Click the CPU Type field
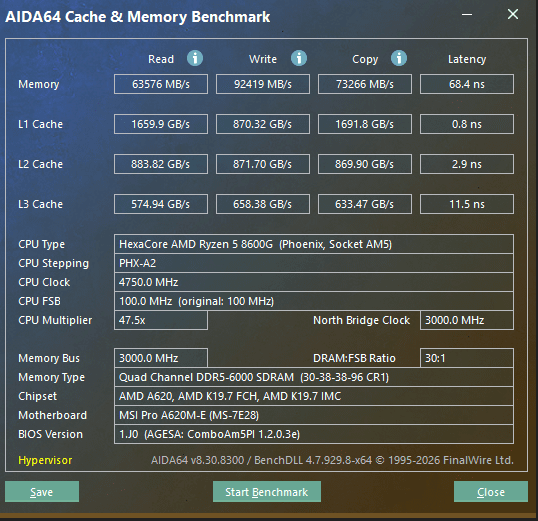The width and height of the screenshot is (538, 521). pyautogui.click(x=314, y=244)
